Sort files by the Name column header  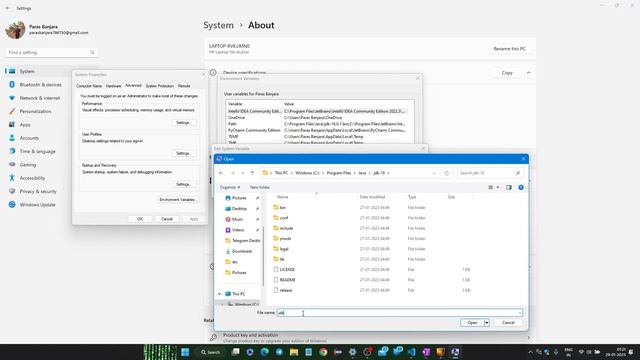click(x=282, y=197)
